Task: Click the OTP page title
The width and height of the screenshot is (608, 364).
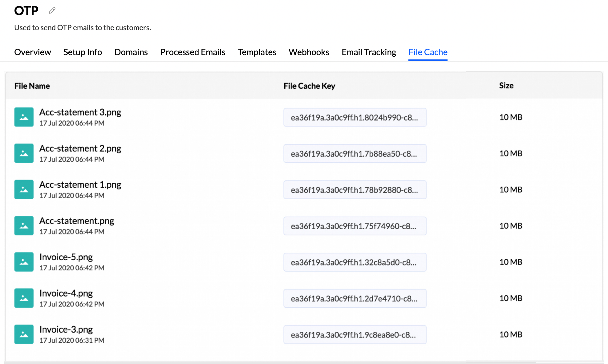Action: pyautogui.click(x=26, y=11)
